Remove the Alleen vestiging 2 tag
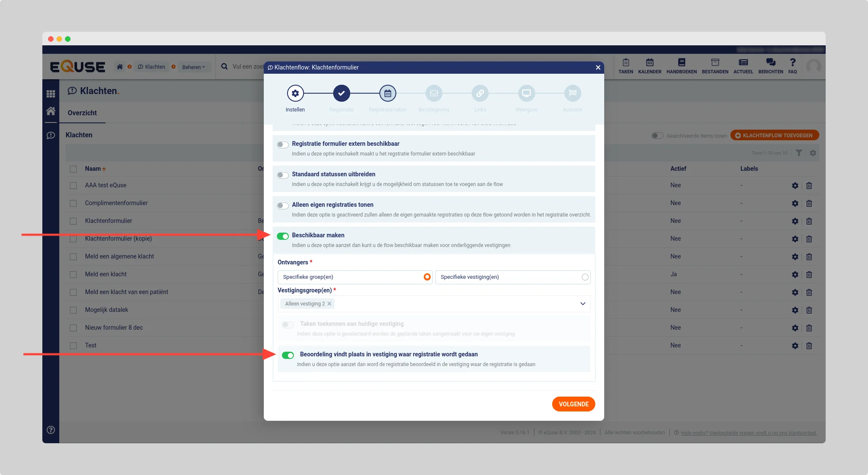Image resolution: width=868 pixels, height=475 pixels. [329, 304]
